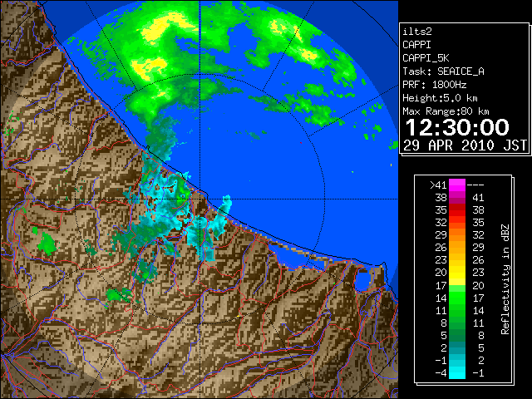Click the 'ilts2' site label
This screenshot has height=399, width=532.
[417, 32]
